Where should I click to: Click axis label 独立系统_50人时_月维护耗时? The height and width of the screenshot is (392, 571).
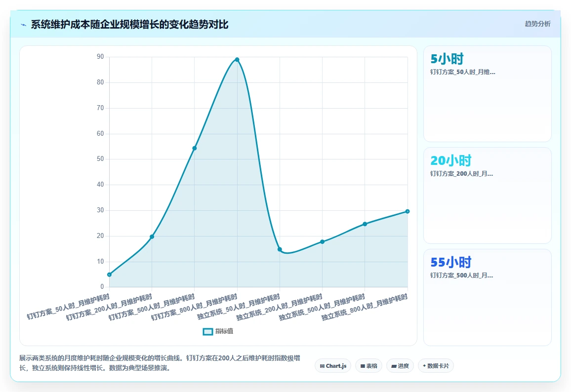pos(239,307)
